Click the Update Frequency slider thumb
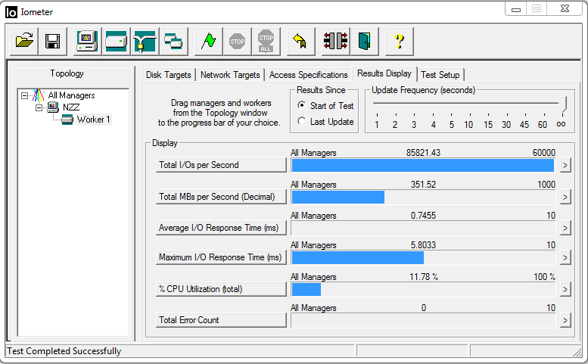 (562, 104)
